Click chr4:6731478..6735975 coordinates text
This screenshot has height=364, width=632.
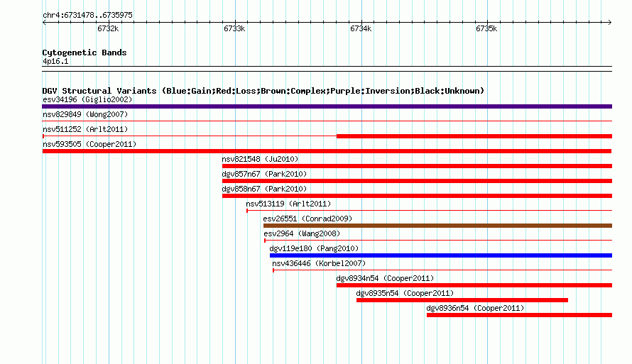pyautogui.click(x=87, y=15)
